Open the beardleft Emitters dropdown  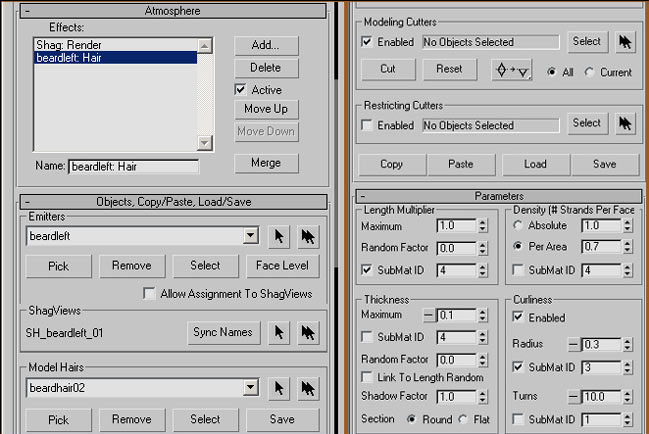pyautogui.click(x=251, y=236)
